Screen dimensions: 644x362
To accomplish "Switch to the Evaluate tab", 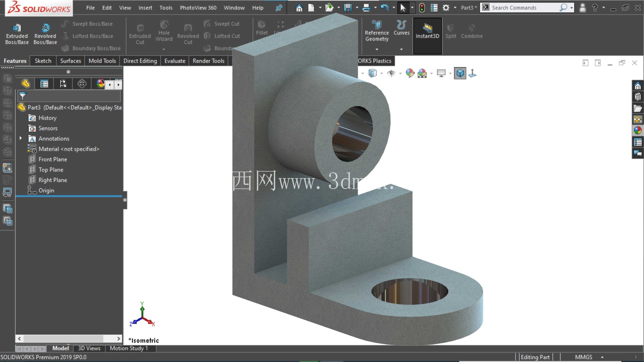I will pyautogui.click(x=175, y=61).
